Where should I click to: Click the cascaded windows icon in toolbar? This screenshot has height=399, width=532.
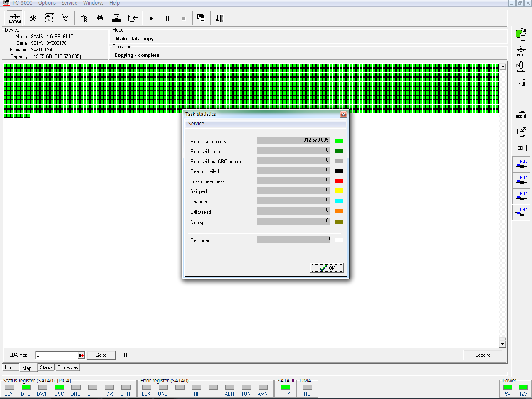[201, 18]
